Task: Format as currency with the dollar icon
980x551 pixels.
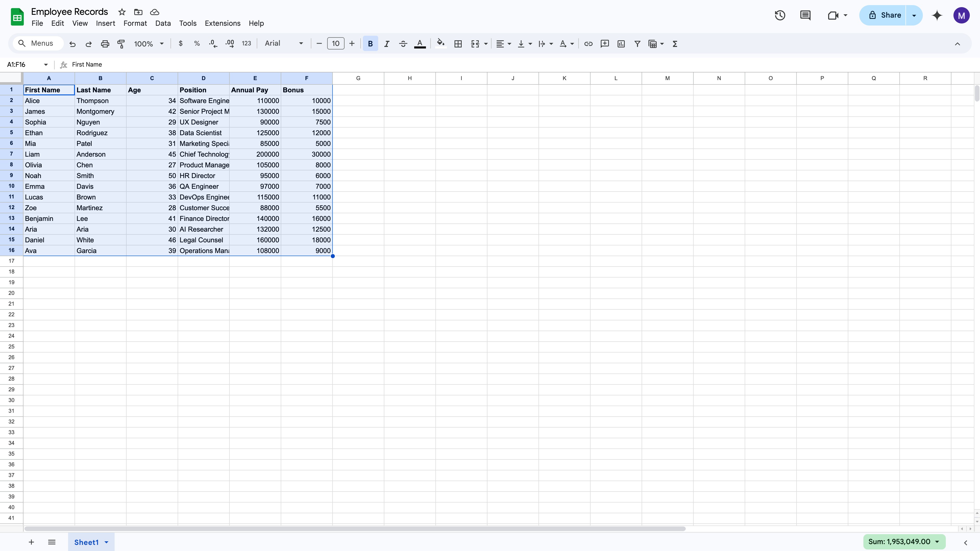Action: [181, 44]
